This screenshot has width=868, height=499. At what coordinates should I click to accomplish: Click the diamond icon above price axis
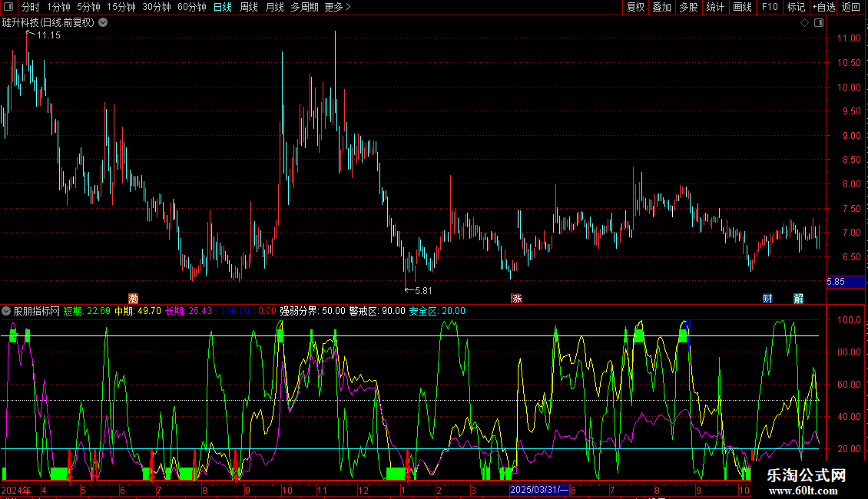click(x=805, y=23)
